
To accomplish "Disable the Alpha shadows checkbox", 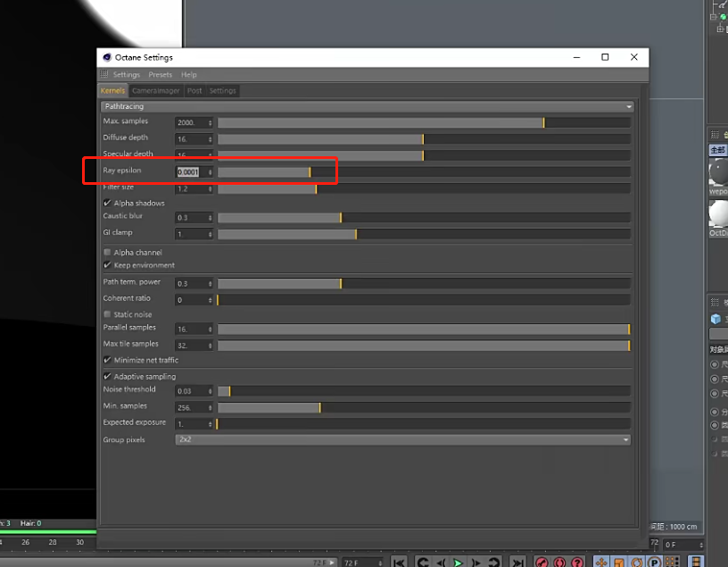I will click(107, 203).
